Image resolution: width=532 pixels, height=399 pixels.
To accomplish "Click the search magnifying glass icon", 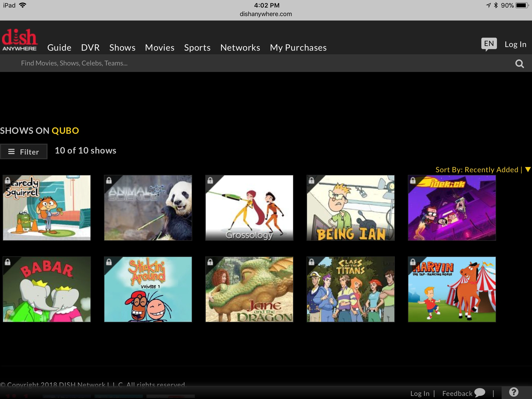I will (519, 63).
